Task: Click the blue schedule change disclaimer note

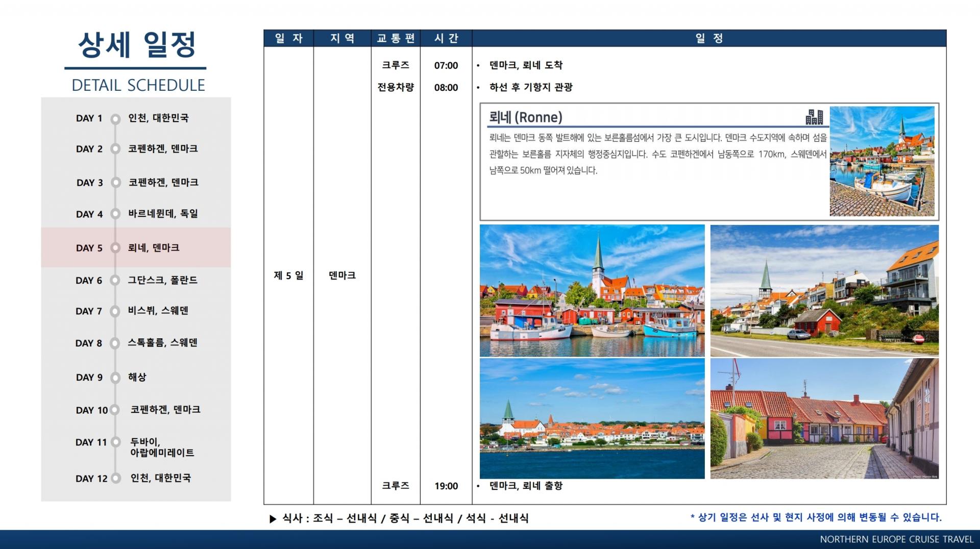Action: (816, 517)
